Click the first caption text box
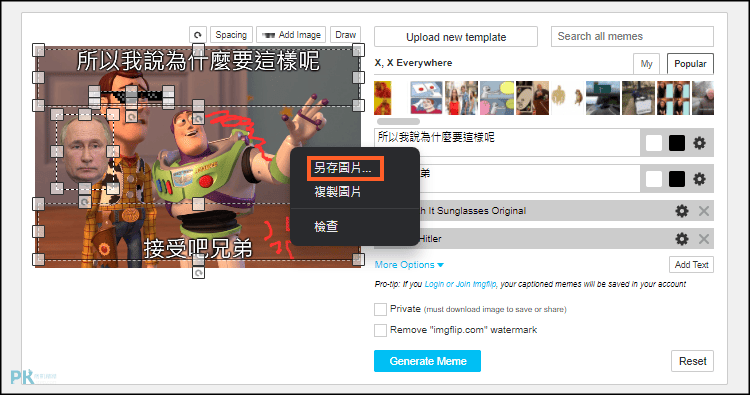750x395 pixels. click(507, 142)
